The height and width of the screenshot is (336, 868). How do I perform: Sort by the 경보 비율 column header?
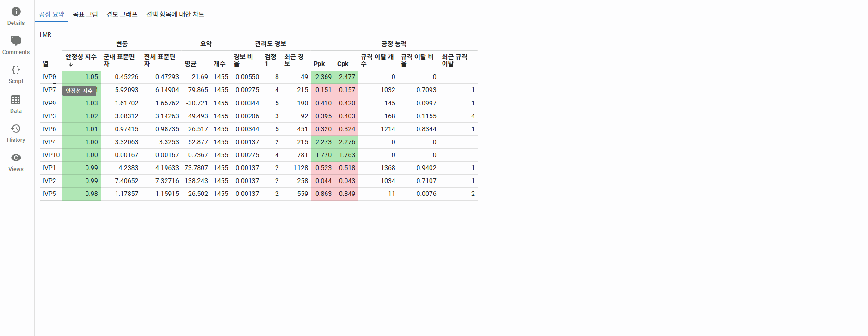243,60
